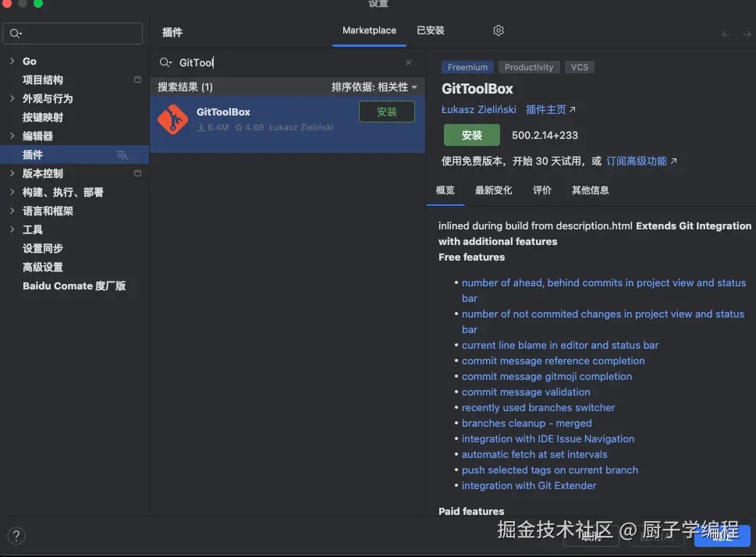Viewport: 756px width, 557px height.
Task: Expand the 构建、执行、部署 node
Action: [12, 192]
